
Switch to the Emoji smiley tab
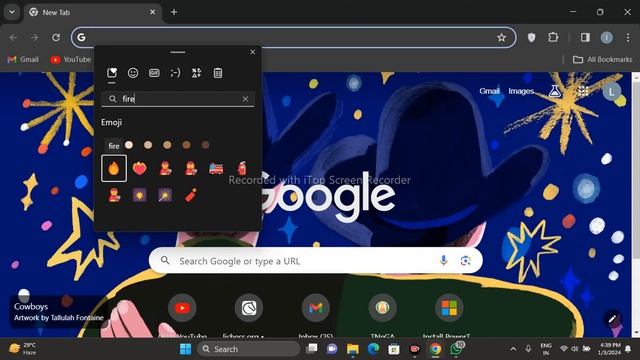[x=133, y=73]
